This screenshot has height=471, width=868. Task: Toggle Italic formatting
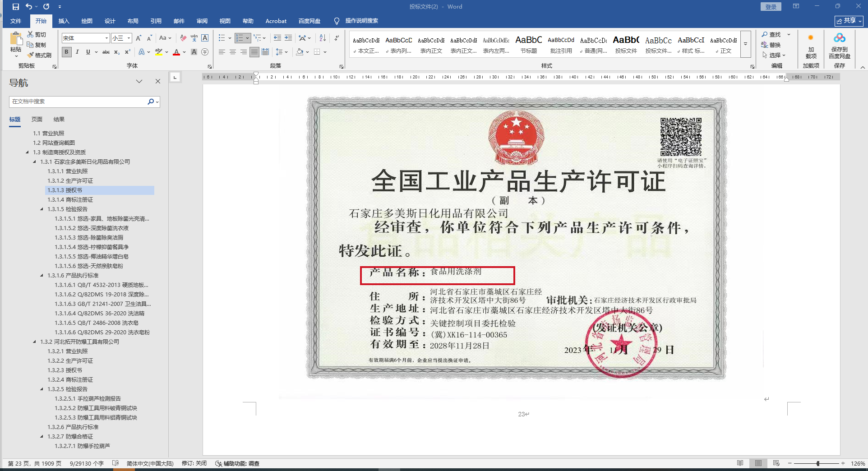(x=77, y=52)
